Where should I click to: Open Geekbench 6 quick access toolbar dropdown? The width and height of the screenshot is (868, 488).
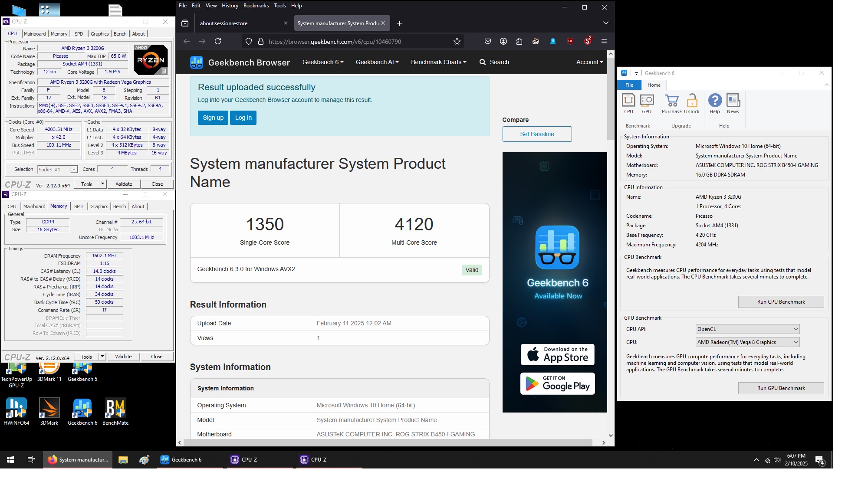(x=636, y=73)
